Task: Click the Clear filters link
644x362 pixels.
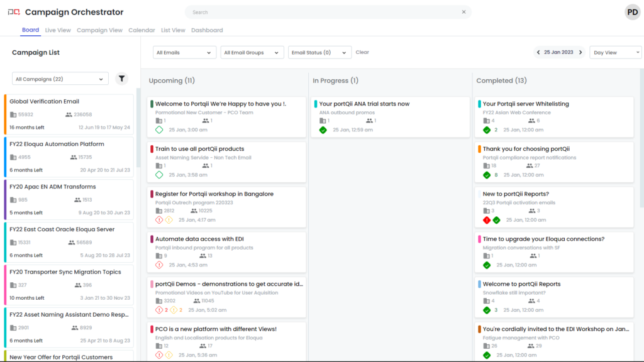Action: click(x=362, y=53)
